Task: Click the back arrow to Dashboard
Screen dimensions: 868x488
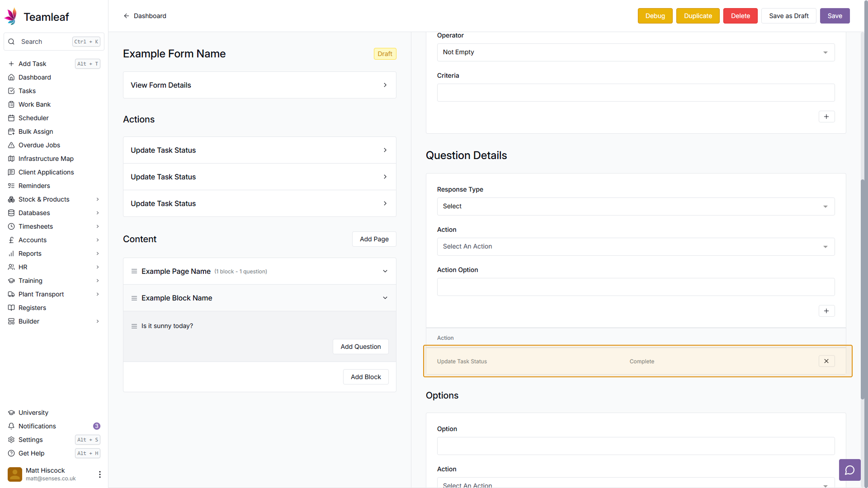Action: [x=127, y=16]
